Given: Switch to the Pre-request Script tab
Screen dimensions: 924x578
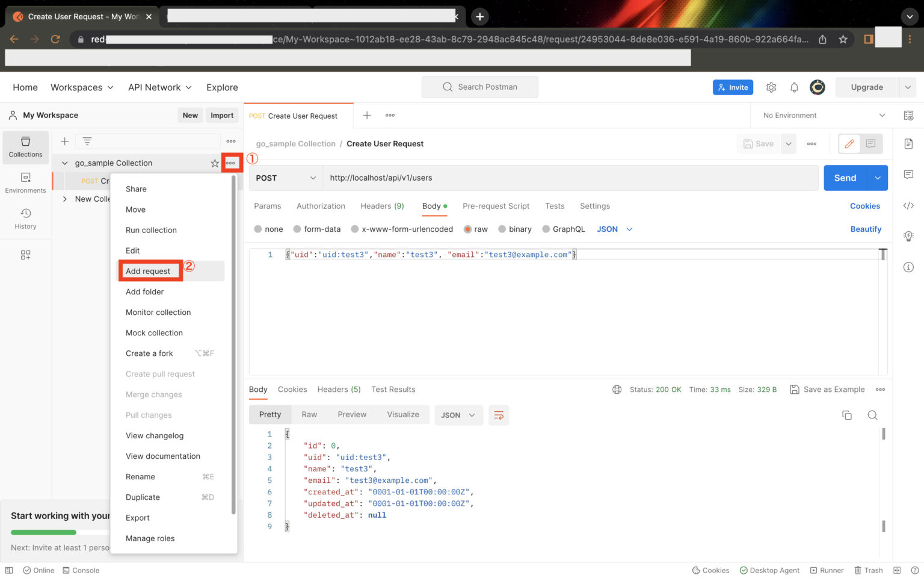Looking at the screenshot, I should [496, 206].
